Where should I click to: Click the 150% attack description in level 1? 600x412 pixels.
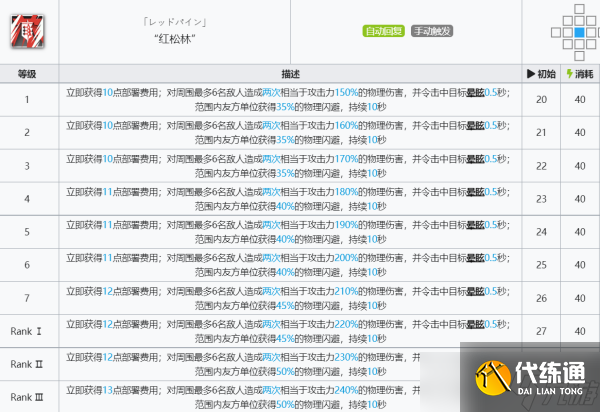[288, 99]
